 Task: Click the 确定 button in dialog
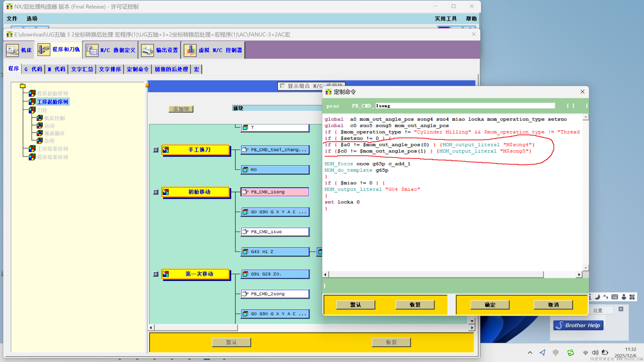pyautogui.click(x=490, y=305)
